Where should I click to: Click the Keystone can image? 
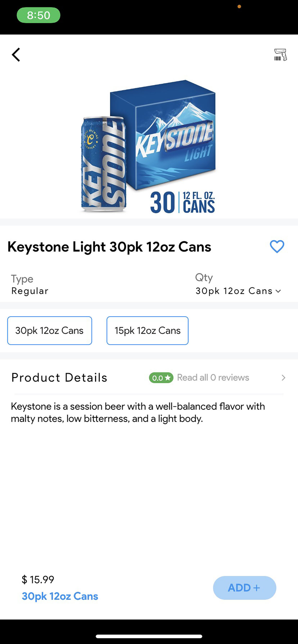(x=103, y=164)
